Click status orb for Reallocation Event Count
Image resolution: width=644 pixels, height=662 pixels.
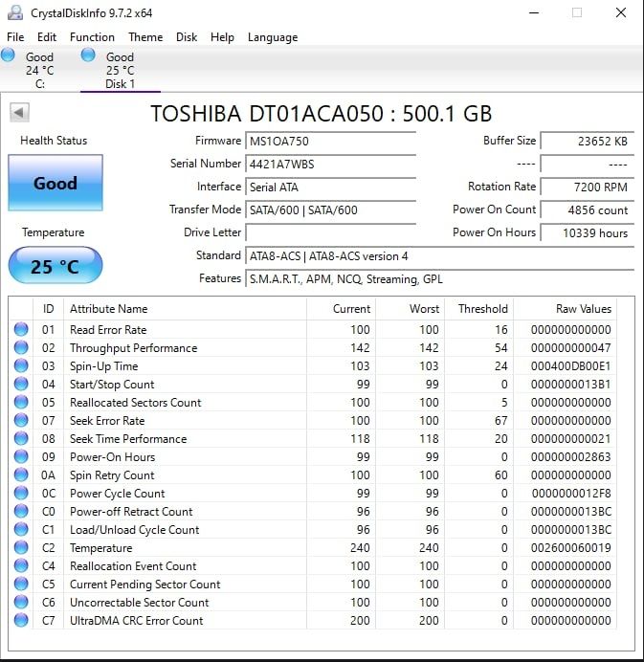click(21, 565)
